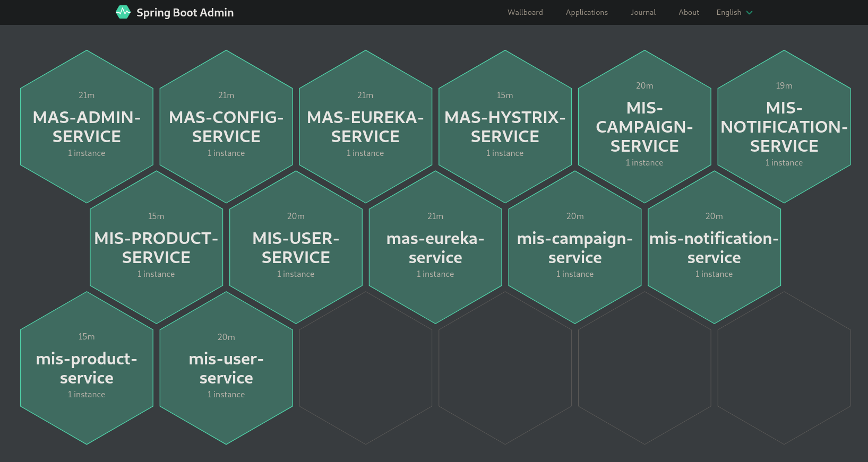Select the lowercase mas-eureka-service hexagon

pyautogui.click(x=435, y=247)
